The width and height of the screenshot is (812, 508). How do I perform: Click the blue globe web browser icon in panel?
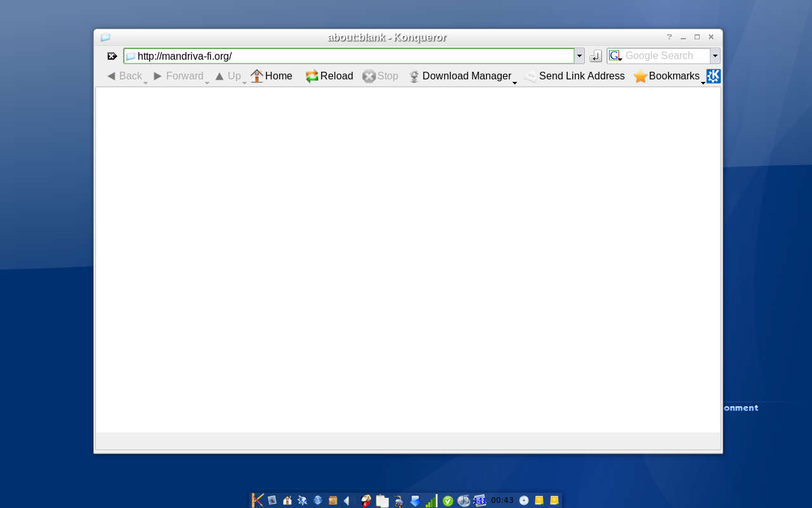coord(318,500)
